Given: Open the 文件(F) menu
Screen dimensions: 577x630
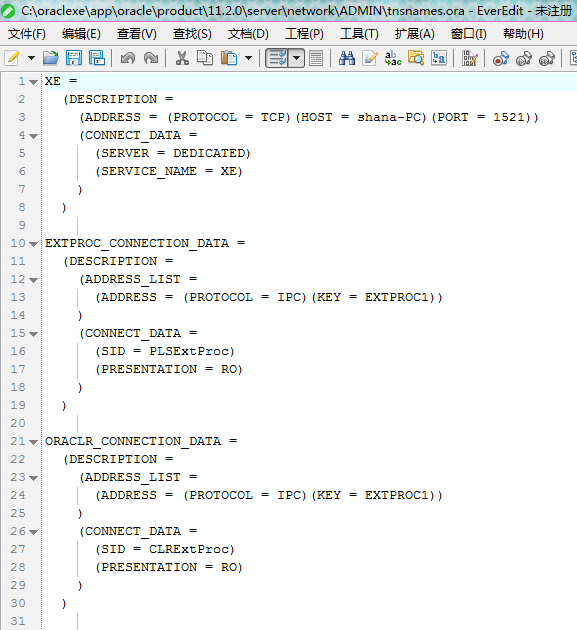Looking at the screenshot, I should (27, 34).
